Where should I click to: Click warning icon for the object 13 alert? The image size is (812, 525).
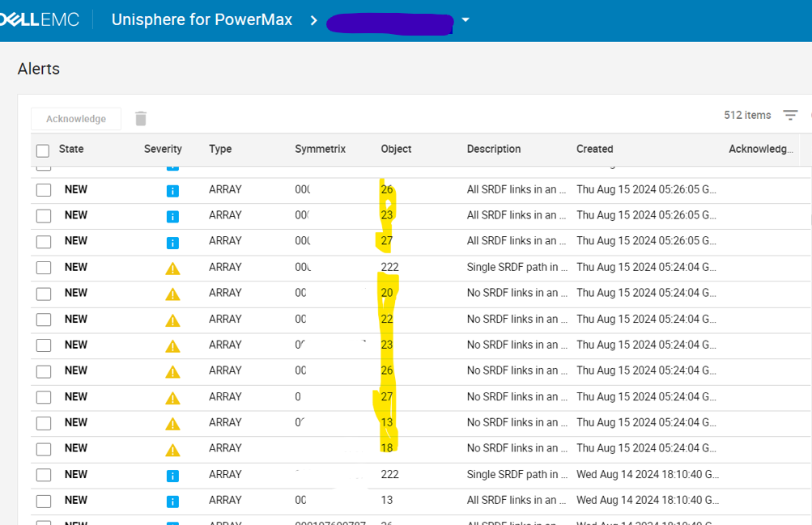[172, 422]
